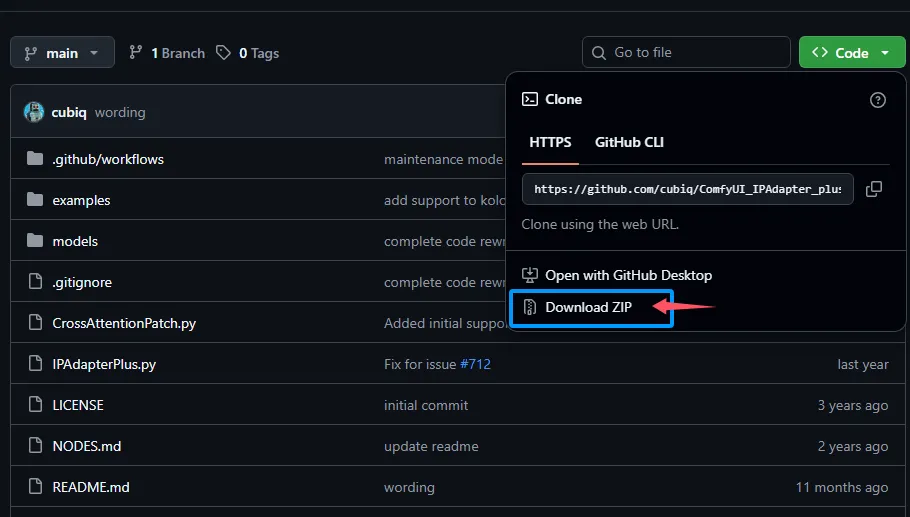Viewport: 910px width, 517px height.
Task: Open the green Code dropdown button
Action: (851, 53)
